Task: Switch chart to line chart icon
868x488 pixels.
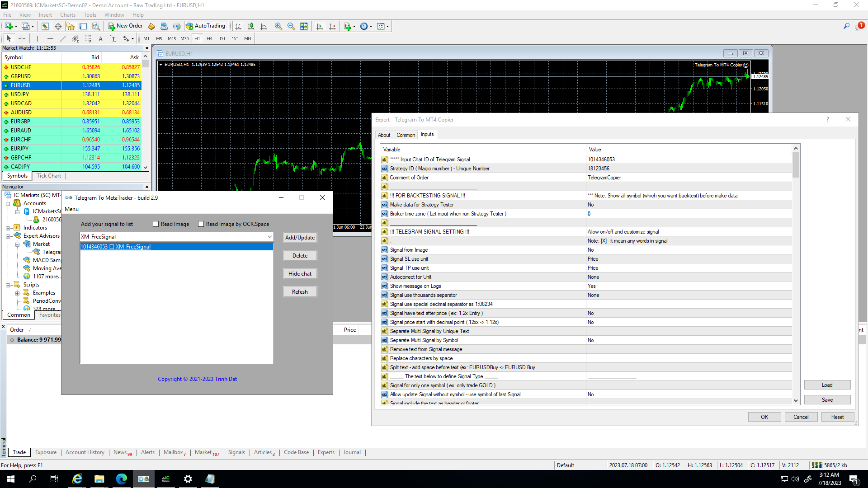Action: pos(264,26)
